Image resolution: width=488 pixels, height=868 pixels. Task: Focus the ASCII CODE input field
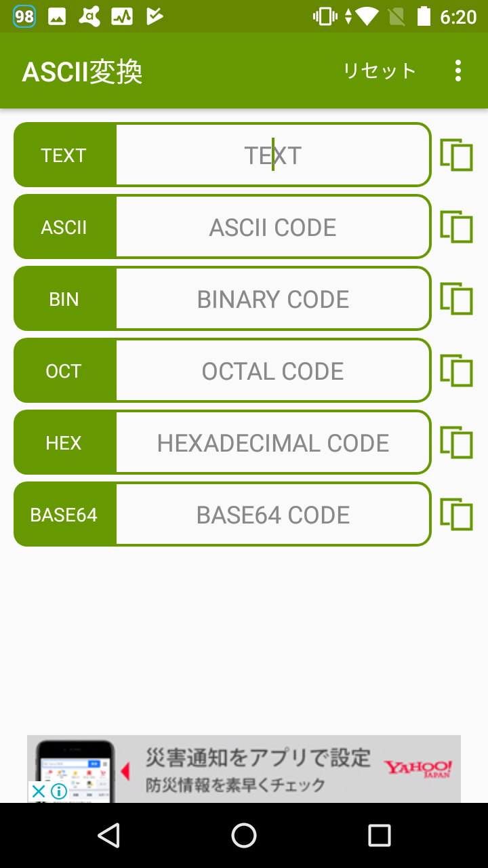273,226
